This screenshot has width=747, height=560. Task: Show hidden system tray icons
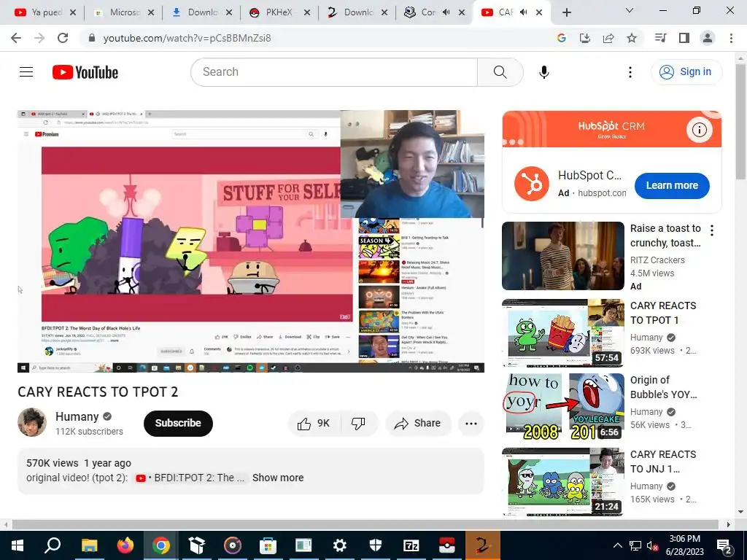point(617,545)
